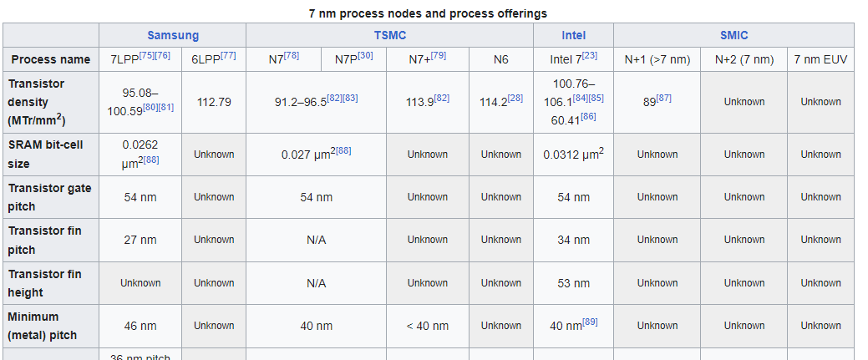
Task: Open the Samsung column header link
Action: pyautogui.click(x=173, y=35)
